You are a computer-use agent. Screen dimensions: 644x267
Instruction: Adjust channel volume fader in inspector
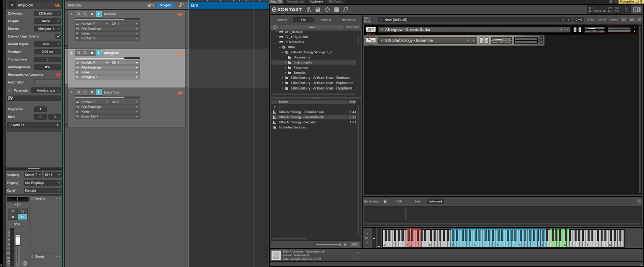(x=17, y=240)
